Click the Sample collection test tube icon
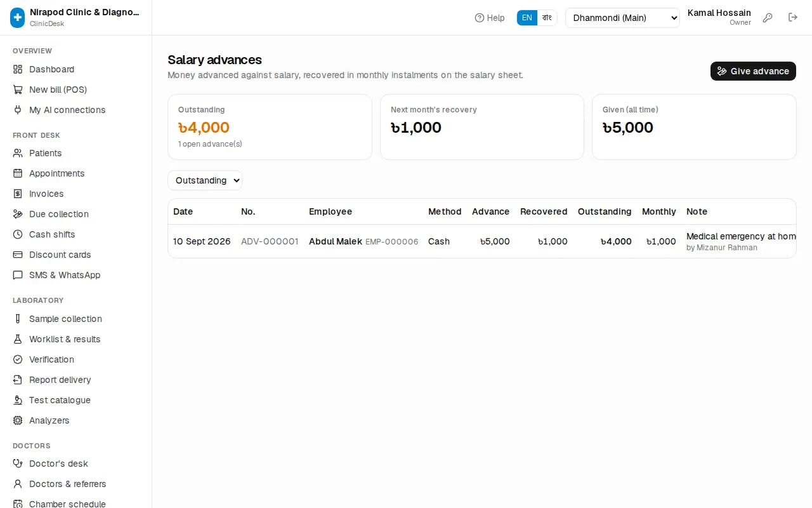Screen dimensions: 812x508 point(18,319)
